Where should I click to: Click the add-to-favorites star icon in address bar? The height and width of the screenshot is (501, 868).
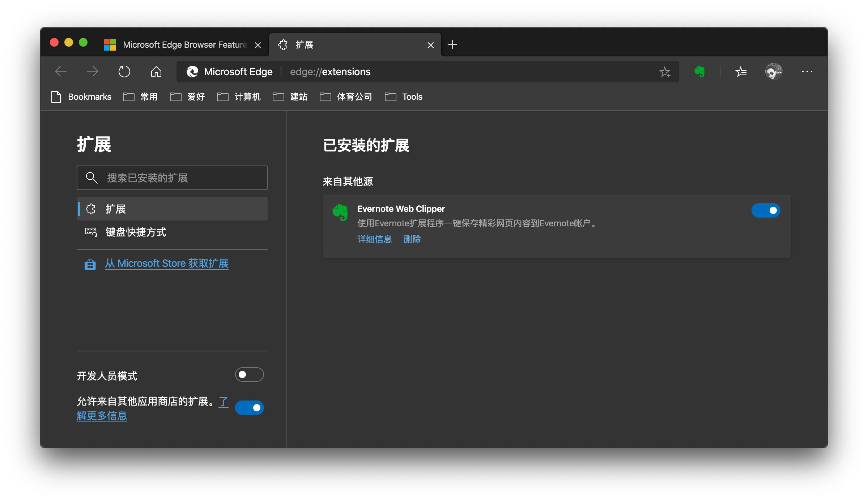tap(665, 72)
